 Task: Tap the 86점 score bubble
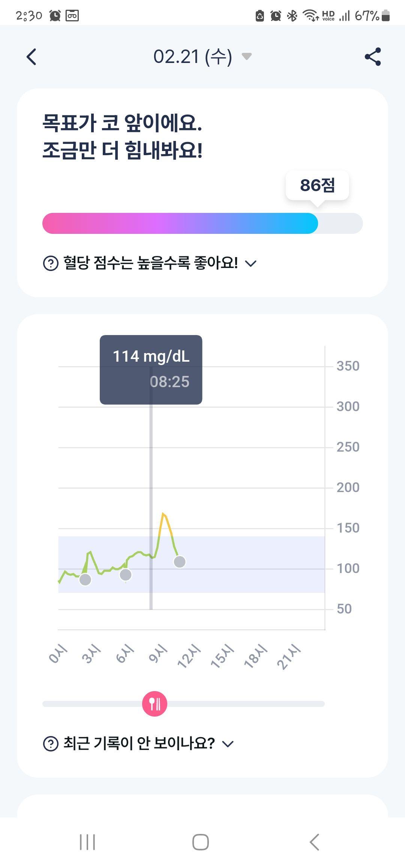click(317, 185)
